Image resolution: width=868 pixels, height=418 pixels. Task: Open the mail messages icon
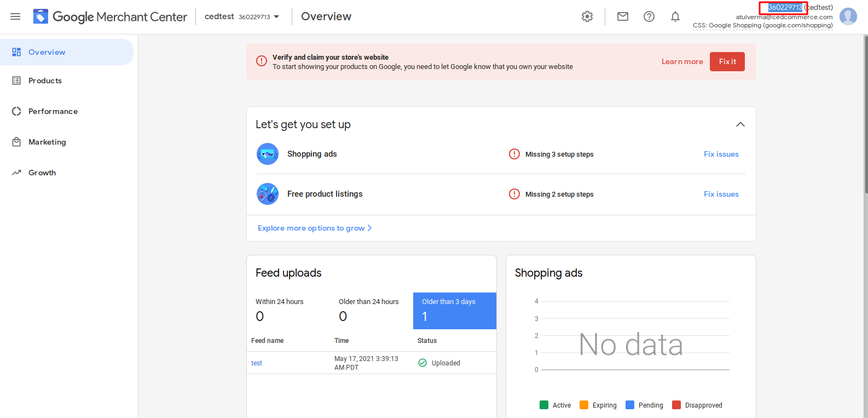(623, 16)
